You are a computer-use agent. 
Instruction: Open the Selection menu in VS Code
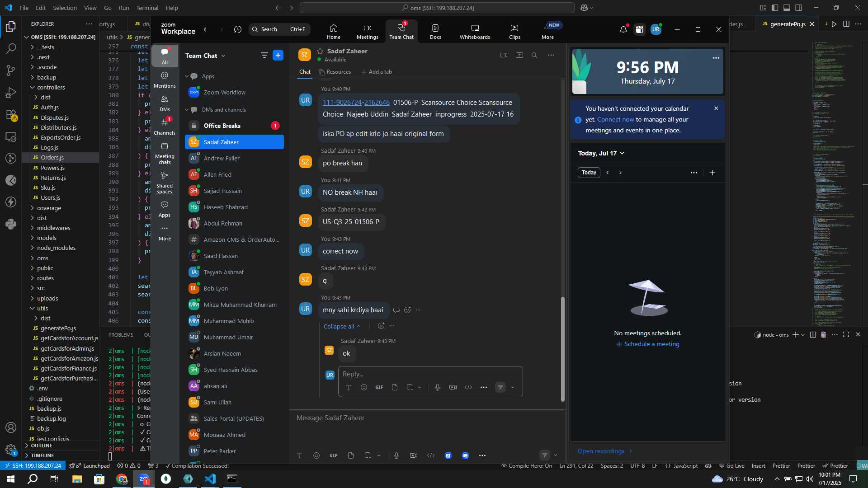tap(65, 8)
